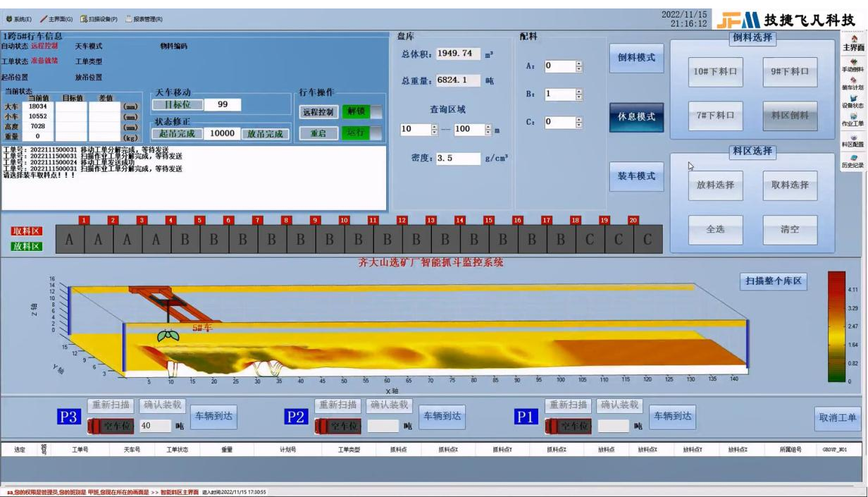
Task: Click the target position field showing 99
Action: (x=223, y=104)
